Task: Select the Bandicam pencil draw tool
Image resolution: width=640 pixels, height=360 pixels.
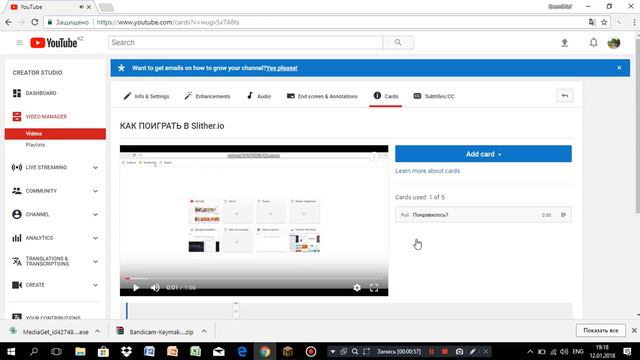Action: point(473,351)
